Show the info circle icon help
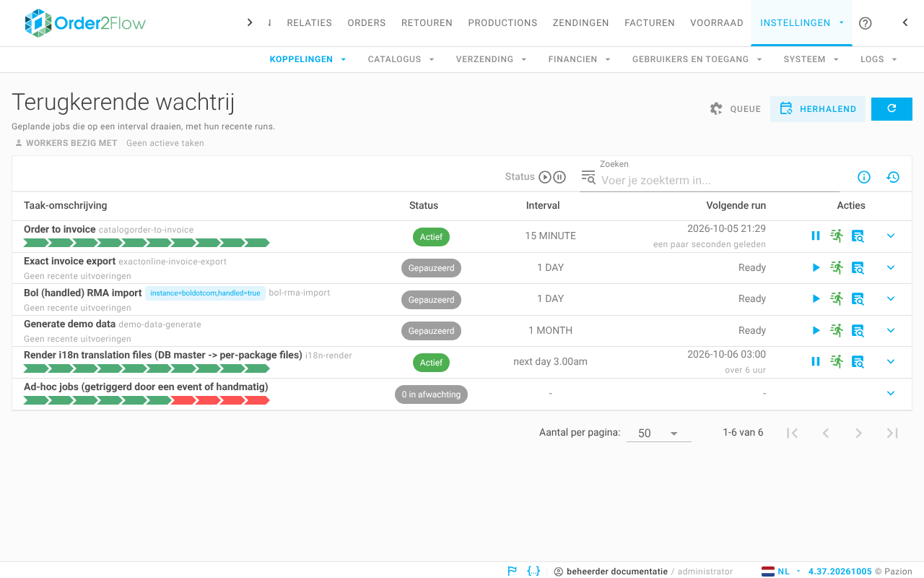The image size is (924, 578). (x=864, y=177)
